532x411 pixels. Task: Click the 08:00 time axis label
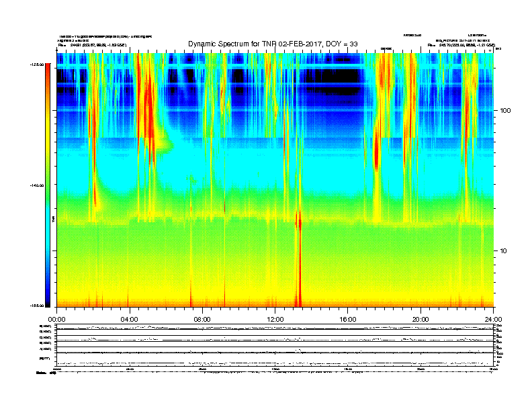[202, 320]
